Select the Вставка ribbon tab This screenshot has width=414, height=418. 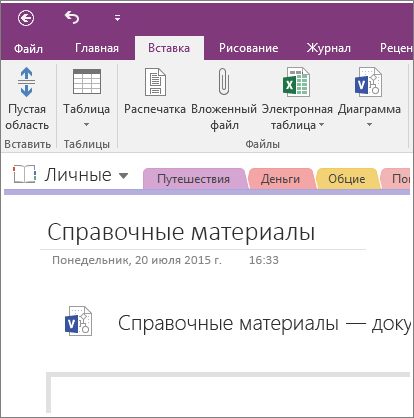point(169,48)
